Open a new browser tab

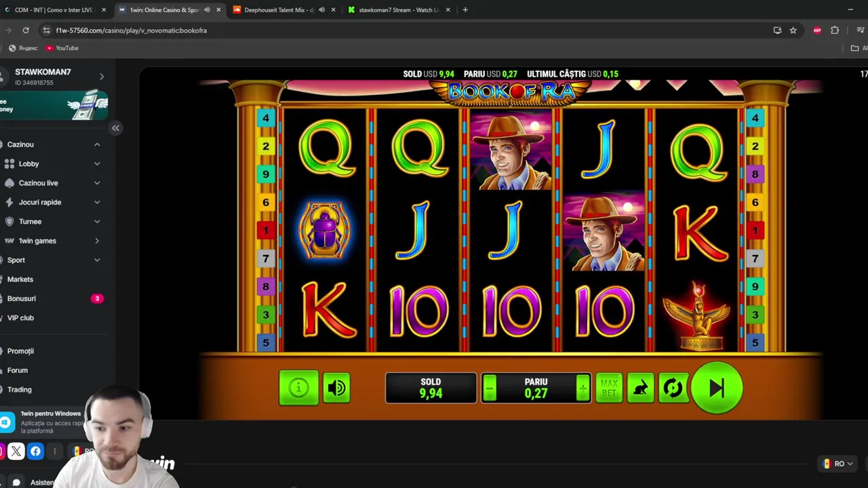coord(465,9)
